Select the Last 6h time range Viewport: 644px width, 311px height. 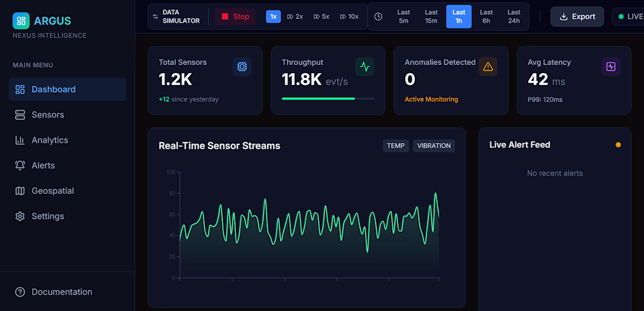(487, 16)
